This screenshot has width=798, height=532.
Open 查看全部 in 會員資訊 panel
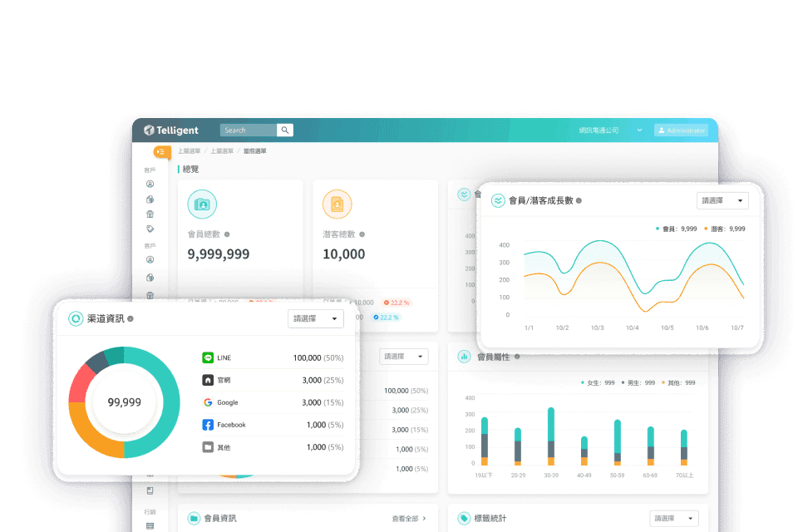click(407, 517)
